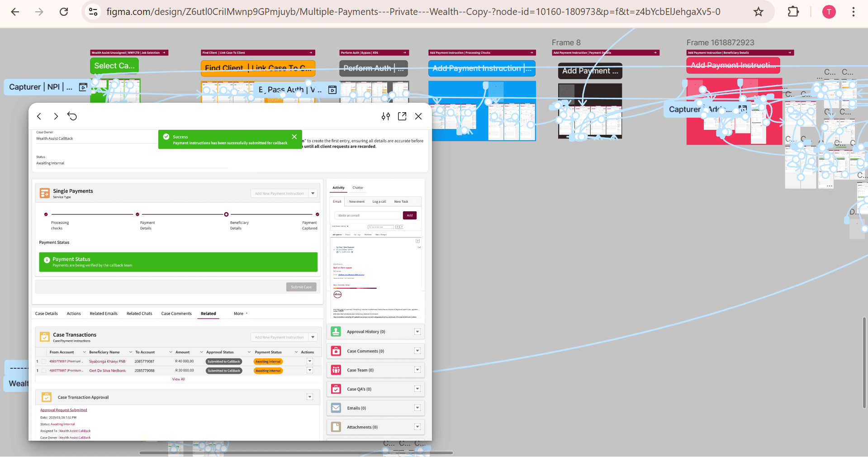The height and width of the screenshot is (457, 868).
Task: Reload the Figma page
Action: pos(64,12)
